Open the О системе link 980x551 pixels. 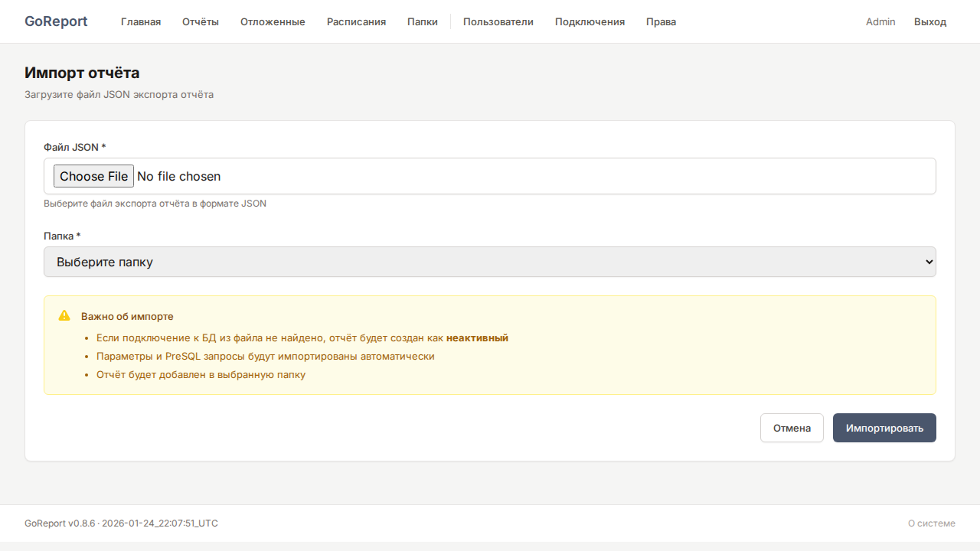click(931, 523)
